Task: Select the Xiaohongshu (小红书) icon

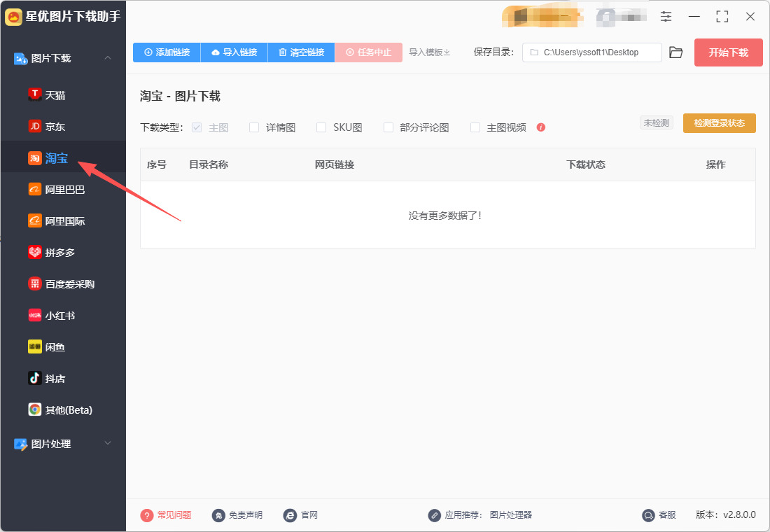Action: tap(35, 316)
